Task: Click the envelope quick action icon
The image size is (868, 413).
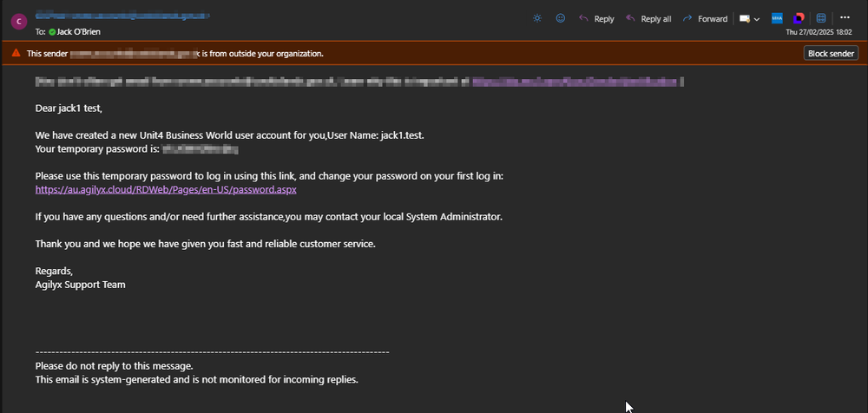Action: point(744,18)
